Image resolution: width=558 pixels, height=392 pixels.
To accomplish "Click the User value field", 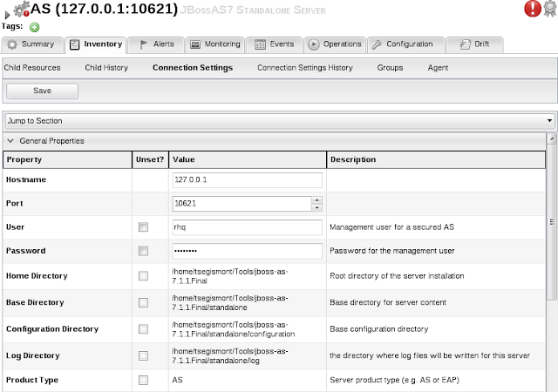I will pos(248,227).
